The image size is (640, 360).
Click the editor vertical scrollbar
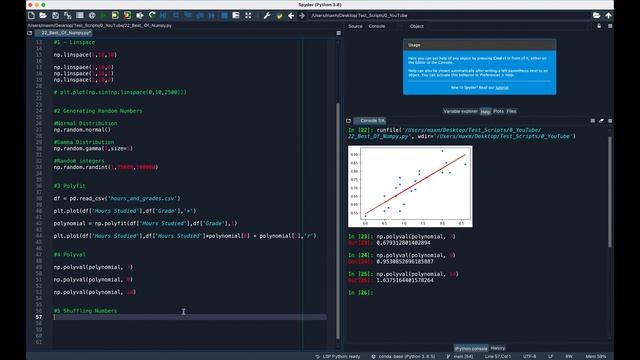[x=338, y=220]
